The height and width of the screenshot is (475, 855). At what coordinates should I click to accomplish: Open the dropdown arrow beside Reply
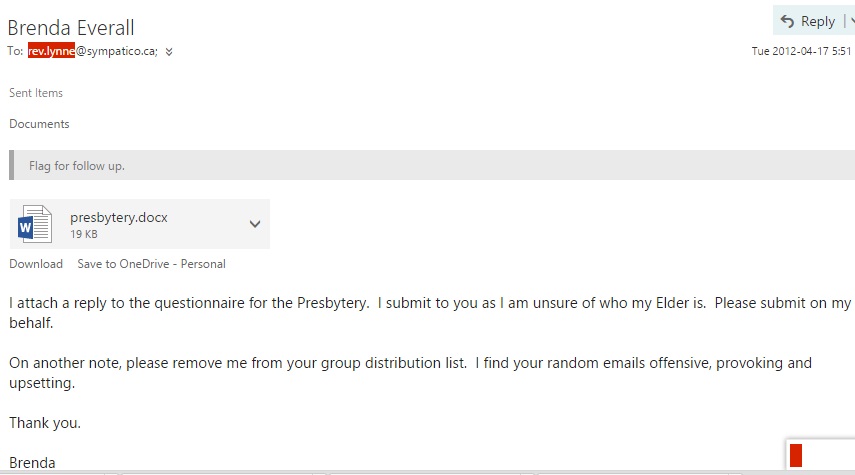(851, 21)
